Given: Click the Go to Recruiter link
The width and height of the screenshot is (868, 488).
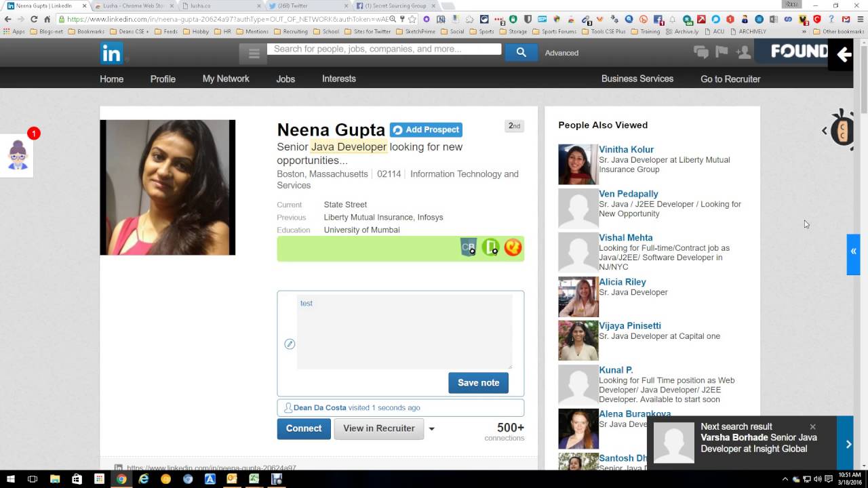Looking at the screenshot, I should (730, 79).
